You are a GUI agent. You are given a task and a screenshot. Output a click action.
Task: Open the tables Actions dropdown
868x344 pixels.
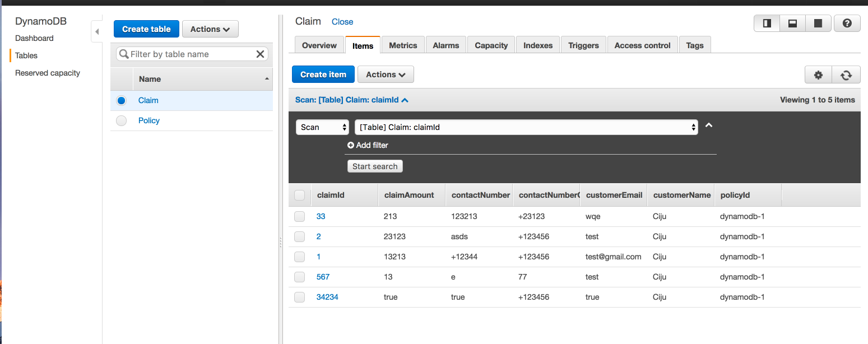click(210, 29)
